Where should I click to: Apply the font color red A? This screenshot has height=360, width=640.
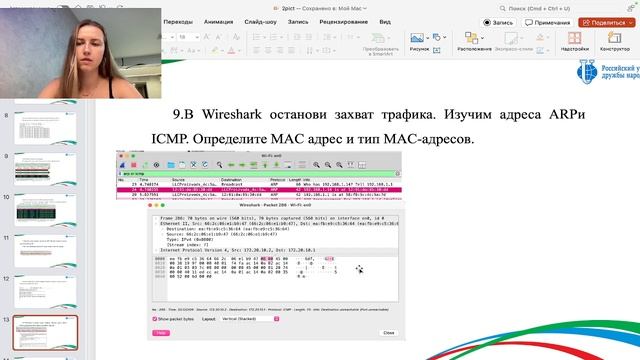pos(231,51)
